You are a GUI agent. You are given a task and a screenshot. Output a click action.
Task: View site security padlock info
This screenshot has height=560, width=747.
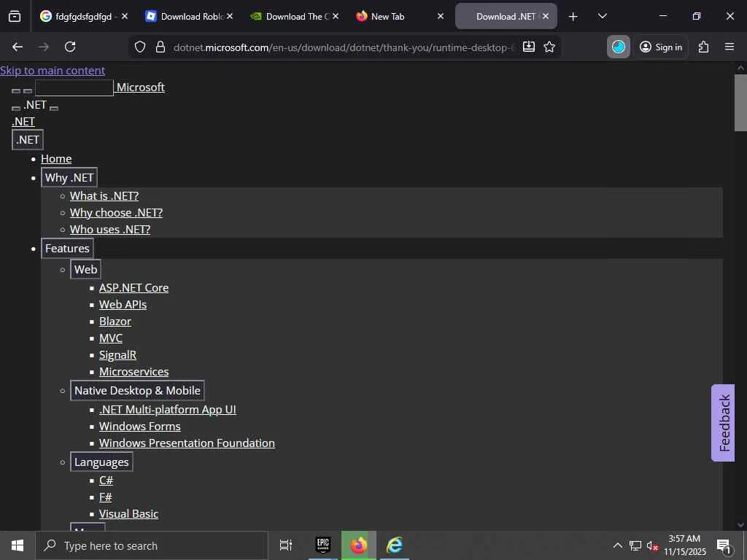pos(160,47)
